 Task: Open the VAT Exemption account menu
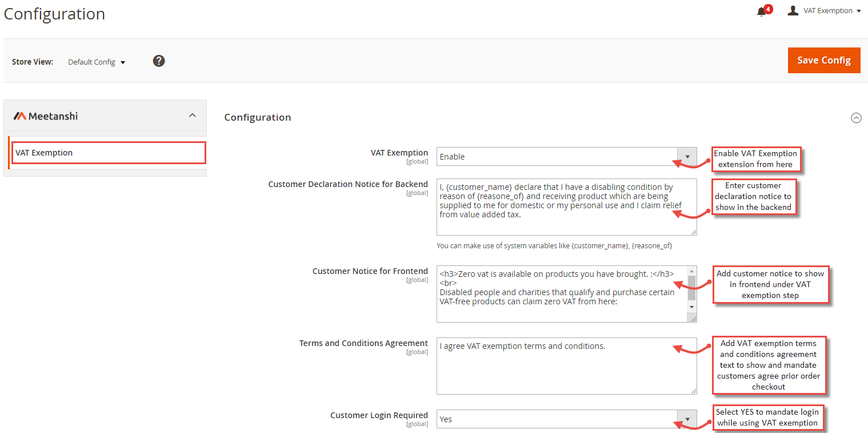coord(824,11)
